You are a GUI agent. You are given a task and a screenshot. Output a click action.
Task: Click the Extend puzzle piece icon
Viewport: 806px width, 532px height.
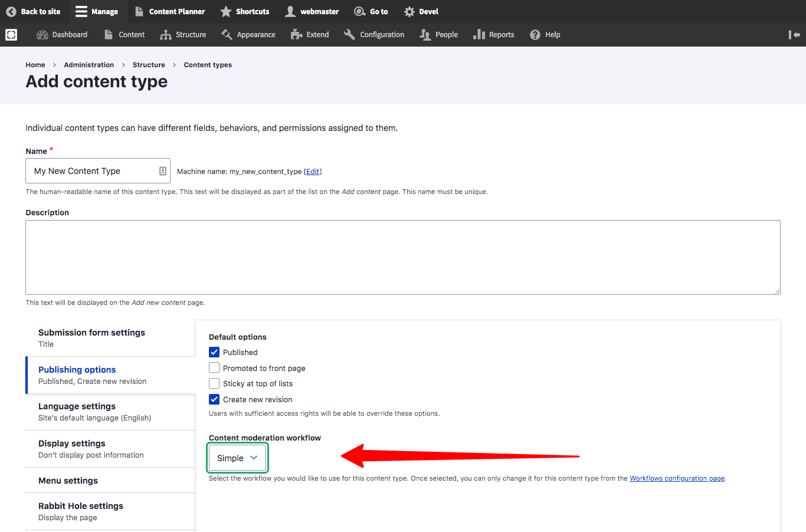pos(296,35)
